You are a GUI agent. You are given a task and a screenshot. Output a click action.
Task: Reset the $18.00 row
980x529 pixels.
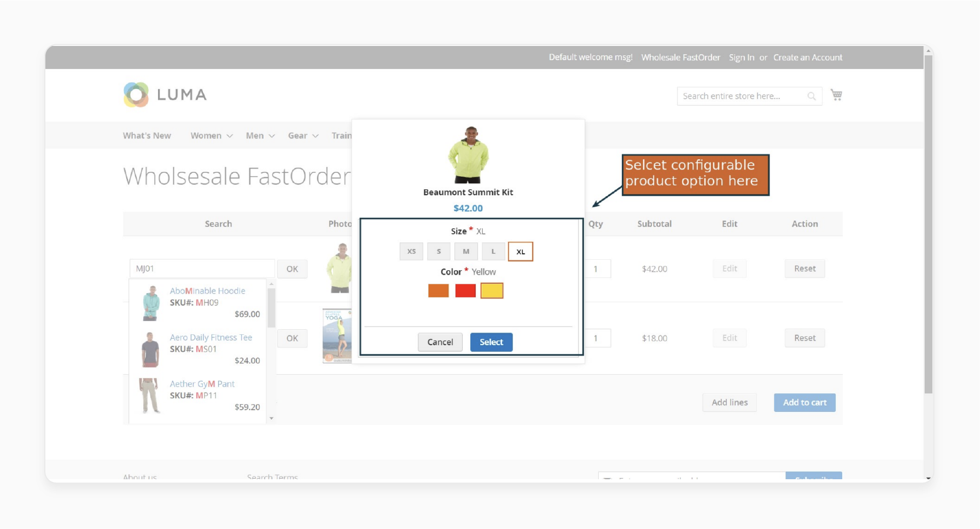pyautogui.click(x=805, y=338)
